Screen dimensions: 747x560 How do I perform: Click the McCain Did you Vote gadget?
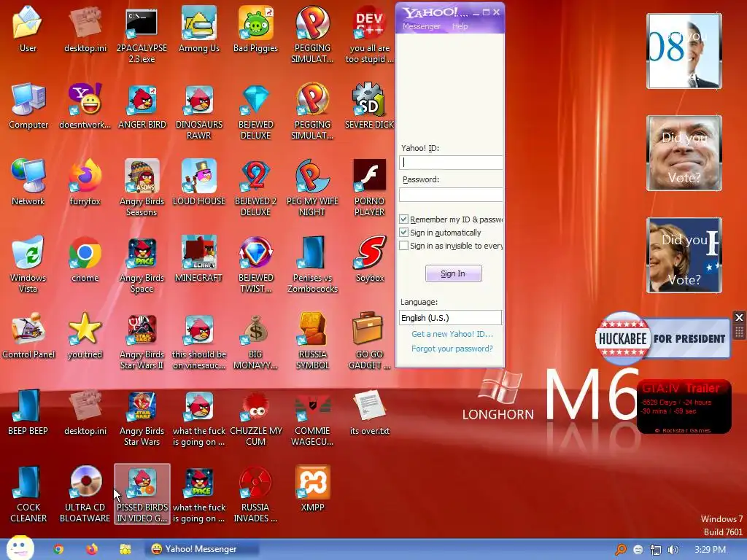[684, 153]
